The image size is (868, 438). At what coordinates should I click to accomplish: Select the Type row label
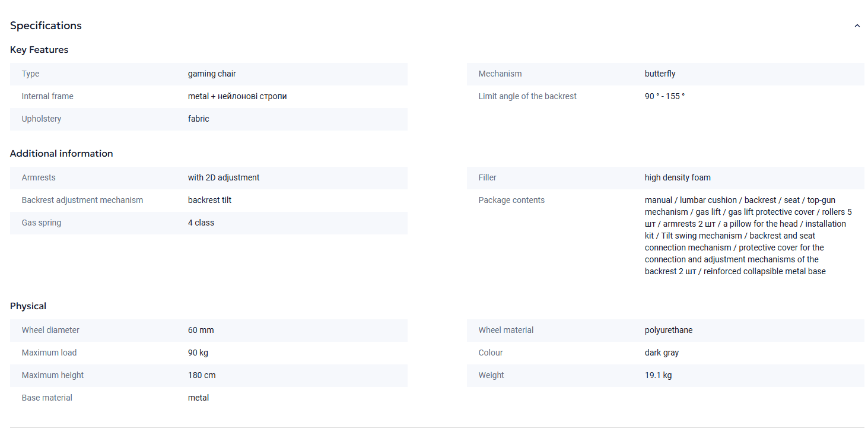tap(31, 74)
